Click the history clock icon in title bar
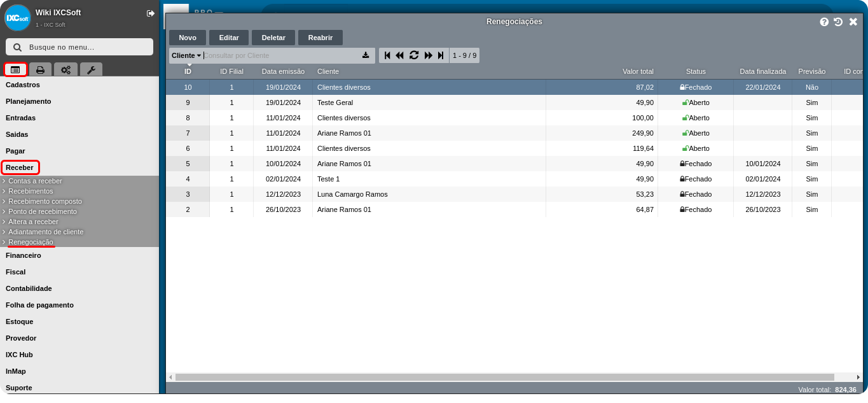Screen dimensions: 868x403 838,22
